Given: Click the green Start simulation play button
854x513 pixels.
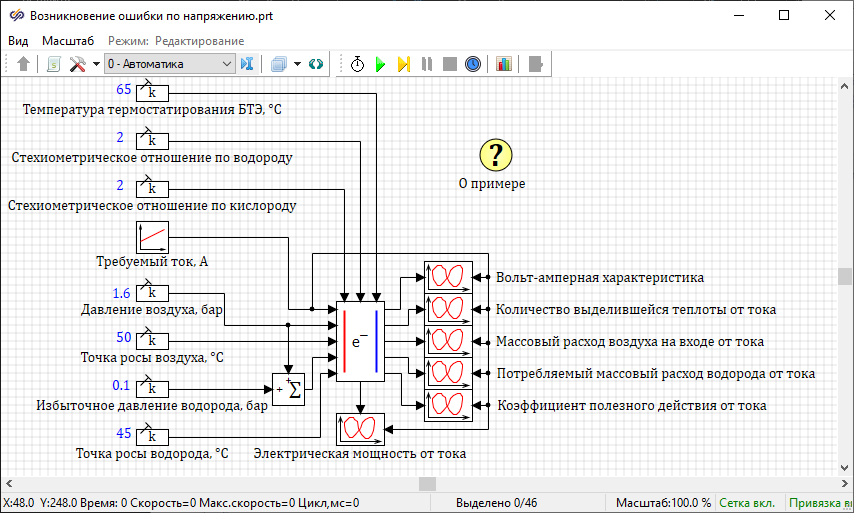Looking at the screenshot, I should (x=380, y=64).
